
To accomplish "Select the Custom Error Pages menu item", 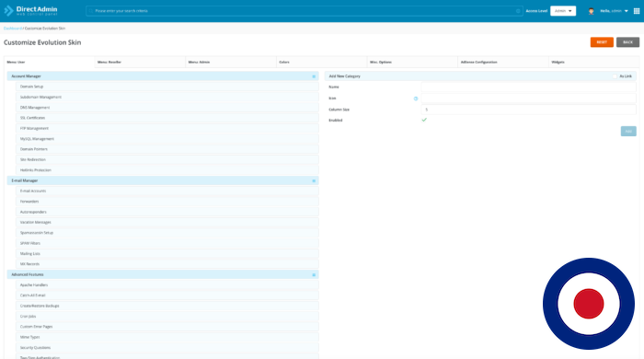I will coord(167,327).
